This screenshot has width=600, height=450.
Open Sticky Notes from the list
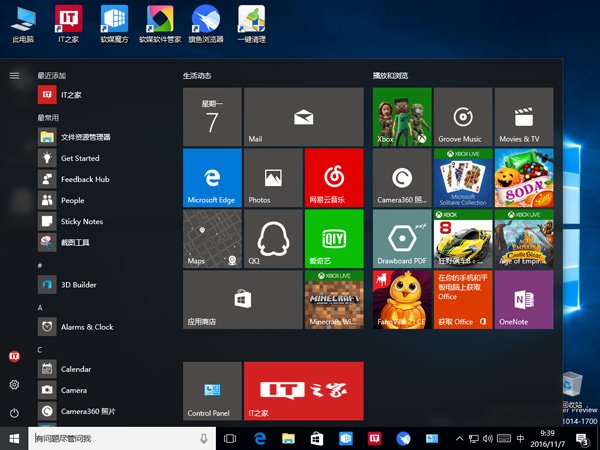[x=103, y=221]
